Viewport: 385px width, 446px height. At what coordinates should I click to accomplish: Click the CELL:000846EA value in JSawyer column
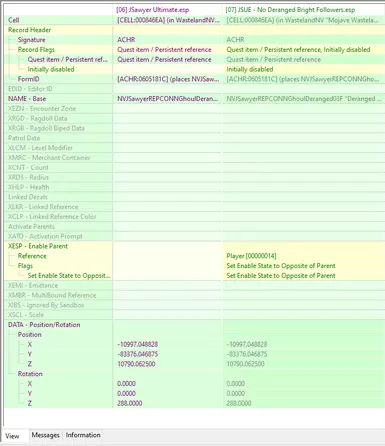[x=168, y=20]
